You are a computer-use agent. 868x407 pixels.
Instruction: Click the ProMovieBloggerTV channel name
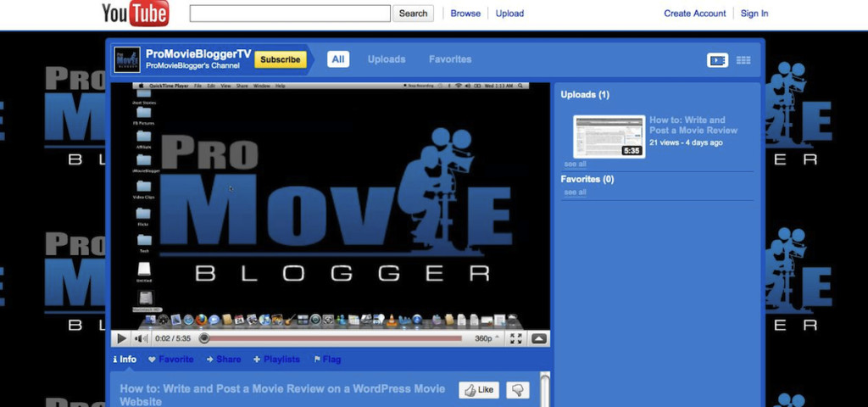coord(198,54)
